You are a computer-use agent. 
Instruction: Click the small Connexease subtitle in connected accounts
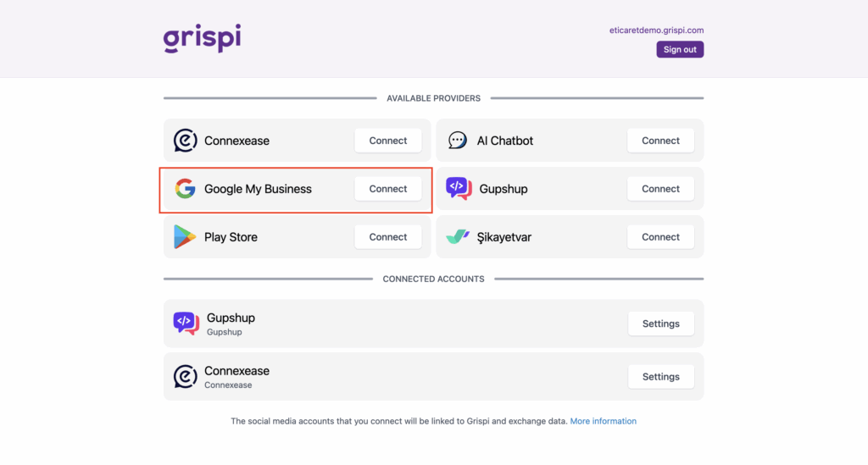coord(228,385)
